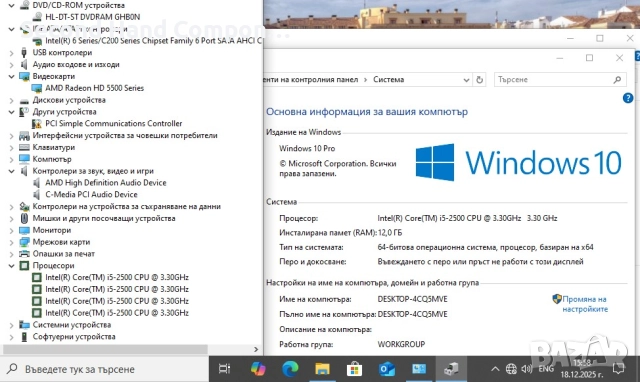Click Промяна на настройките link
The height and width of the screenshot is (382, 640).
point(585,304)
